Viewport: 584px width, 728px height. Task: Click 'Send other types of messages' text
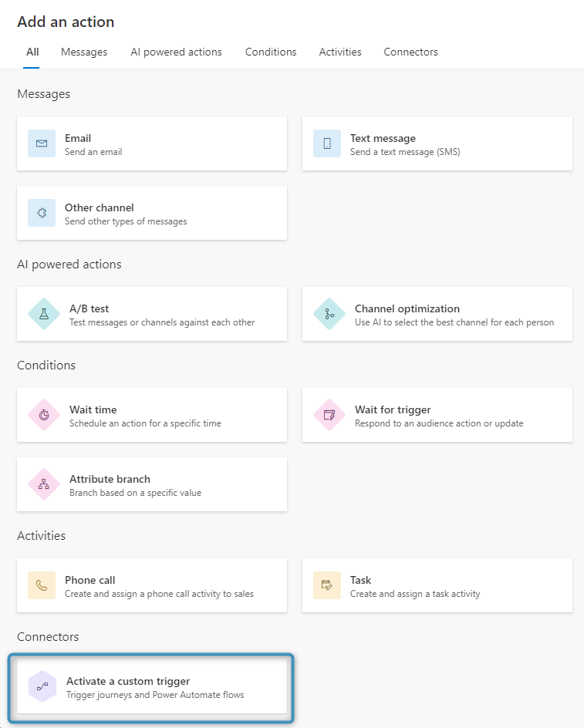[126, 221]
